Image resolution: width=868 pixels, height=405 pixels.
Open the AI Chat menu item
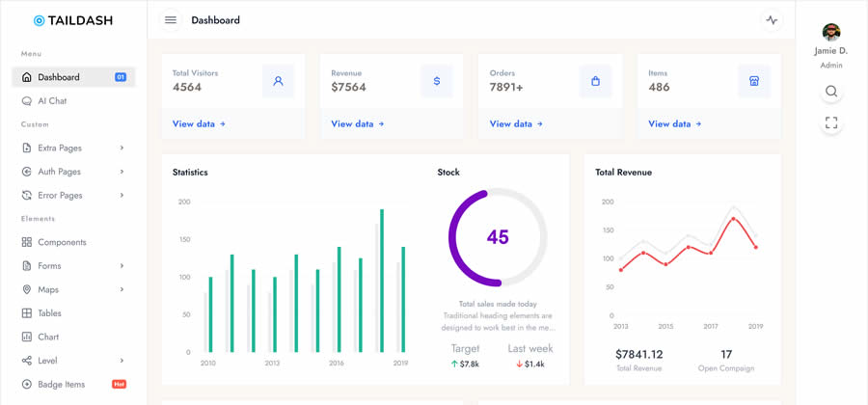73,101
